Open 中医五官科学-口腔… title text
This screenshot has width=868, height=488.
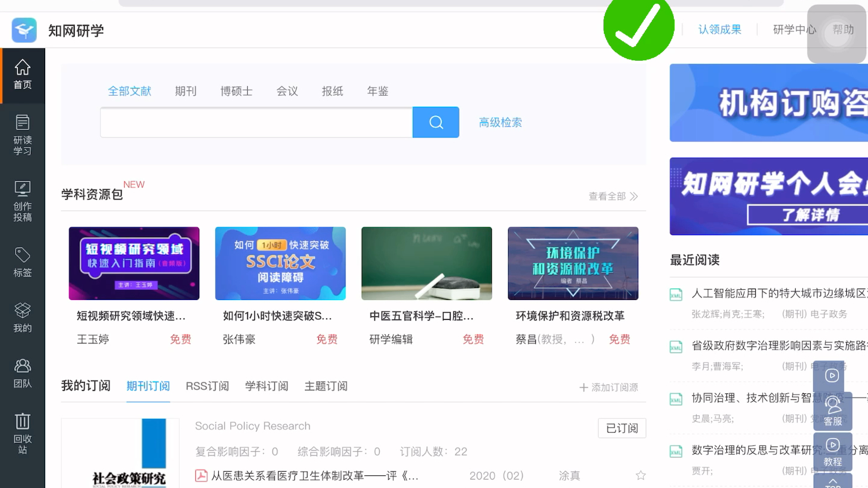click(x=422, y=316)
